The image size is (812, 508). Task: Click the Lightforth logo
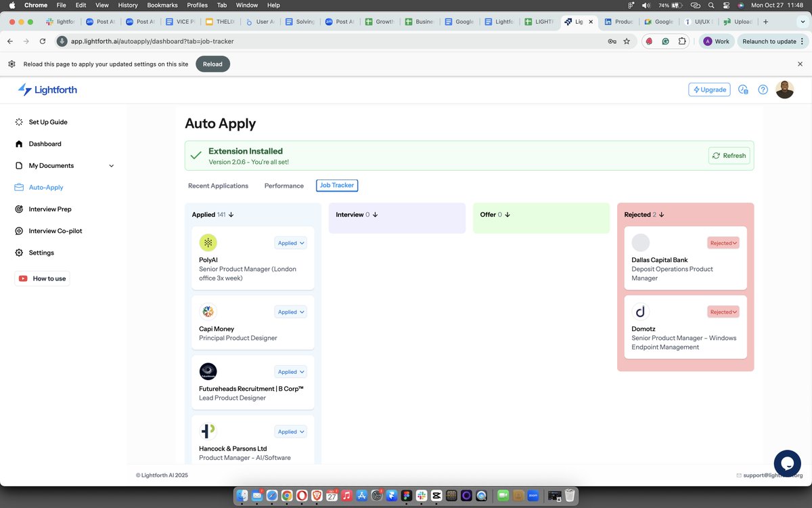pos(47,89)
